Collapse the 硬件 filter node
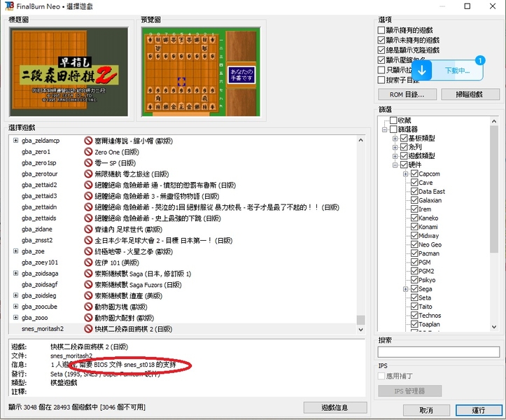The width and height of the screenshot is (506, 420). [395, 165]
